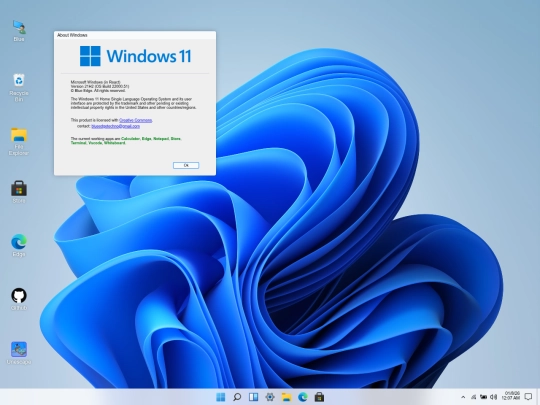The height and width of the screenshot is (405, 540).
Task: Launch Edge from the taskbar
Action: click(303, 397)
